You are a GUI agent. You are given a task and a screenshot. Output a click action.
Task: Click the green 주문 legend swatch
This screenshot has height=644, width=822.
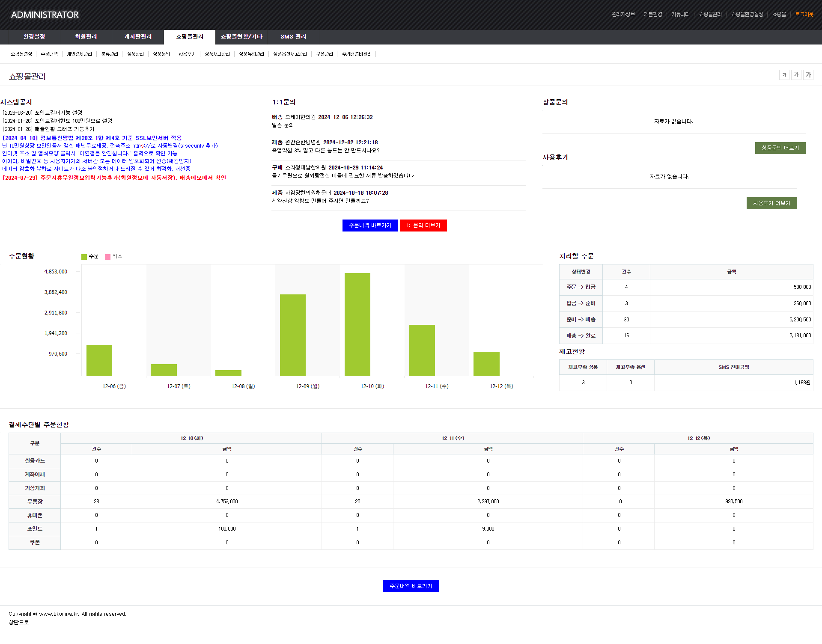pos(84,257)
